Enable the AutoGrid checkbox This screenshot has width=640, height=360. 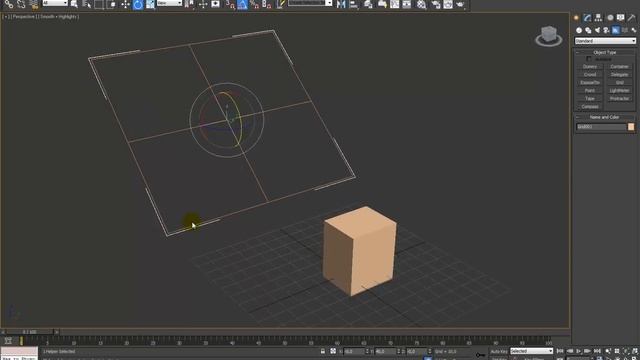[589, 59]
